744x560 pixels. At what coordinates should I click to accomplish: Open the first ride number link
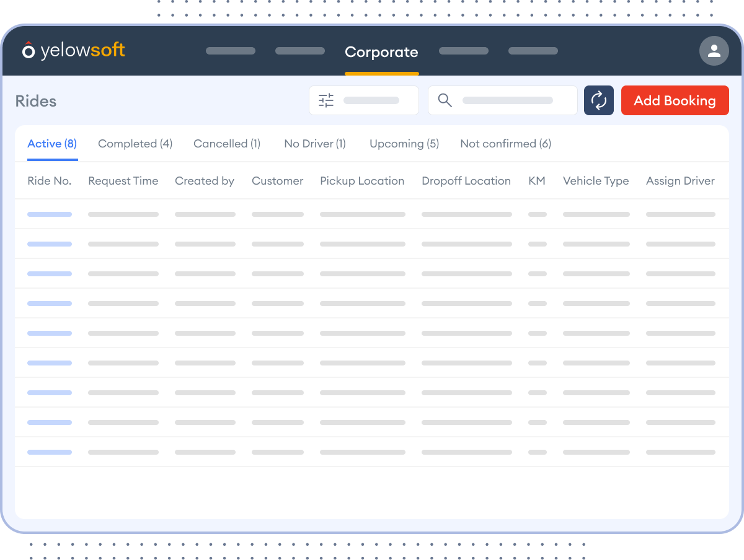coord(50,214)
